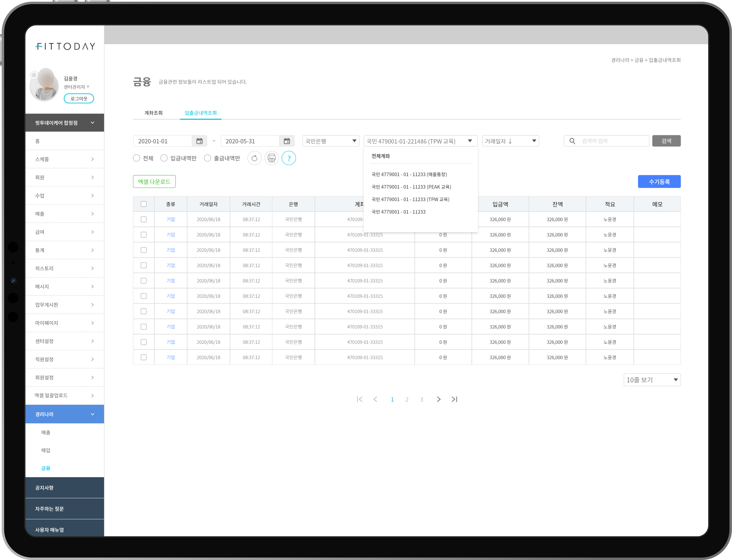Image resolution: width=732 pixels, height=560 pixels.
Task: Click the 엑셀 다운로드 button
Action: (154, 182)
